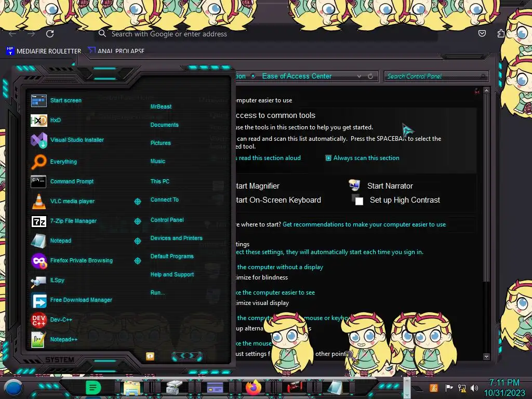
Task: Focus the Search Control Panel field
Action: (x=436, y=76)
